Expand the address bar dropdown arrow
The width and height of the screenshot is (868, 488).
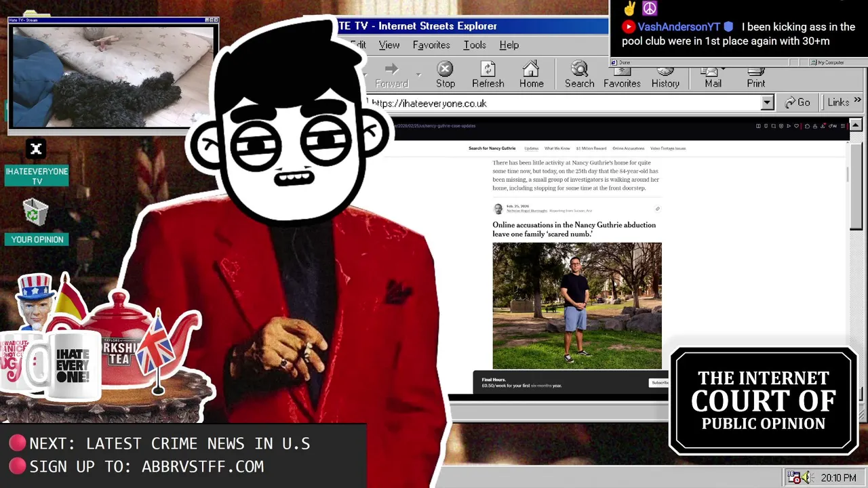[767, 103]
